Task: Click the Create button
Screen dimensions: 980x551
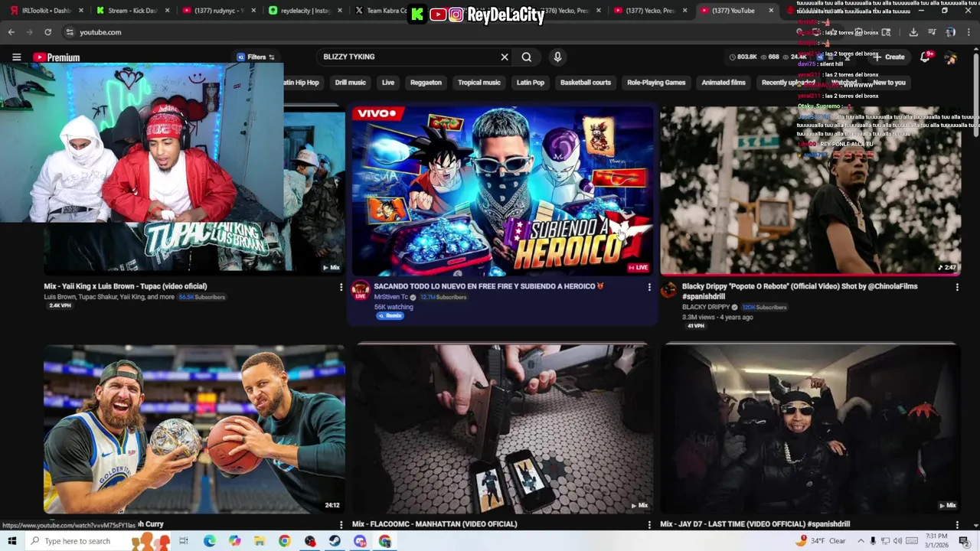Action: pyautogui.click(x=890, y=57)
